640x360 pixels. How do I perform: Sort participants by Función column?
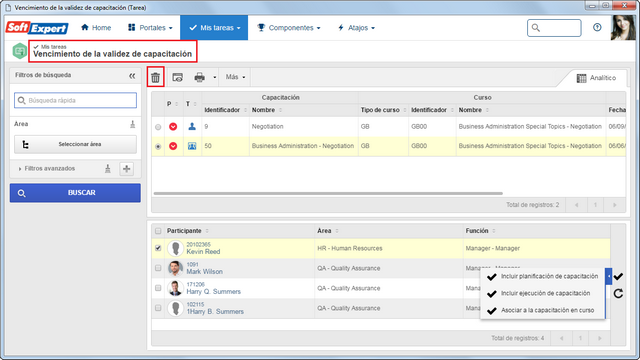(x=480, y=231)
